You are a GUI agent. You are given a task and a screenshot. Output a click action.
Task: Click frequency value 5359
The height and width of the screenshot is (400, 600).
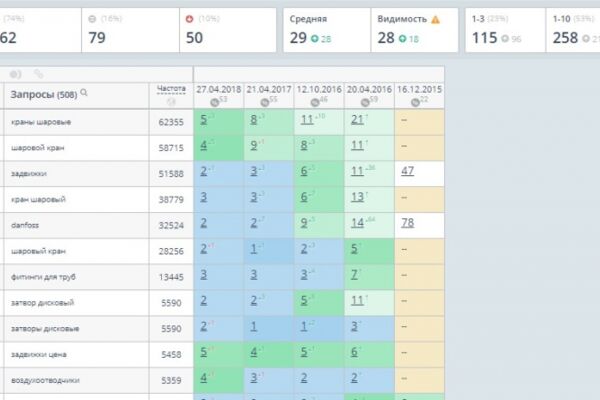pos(171,380)
